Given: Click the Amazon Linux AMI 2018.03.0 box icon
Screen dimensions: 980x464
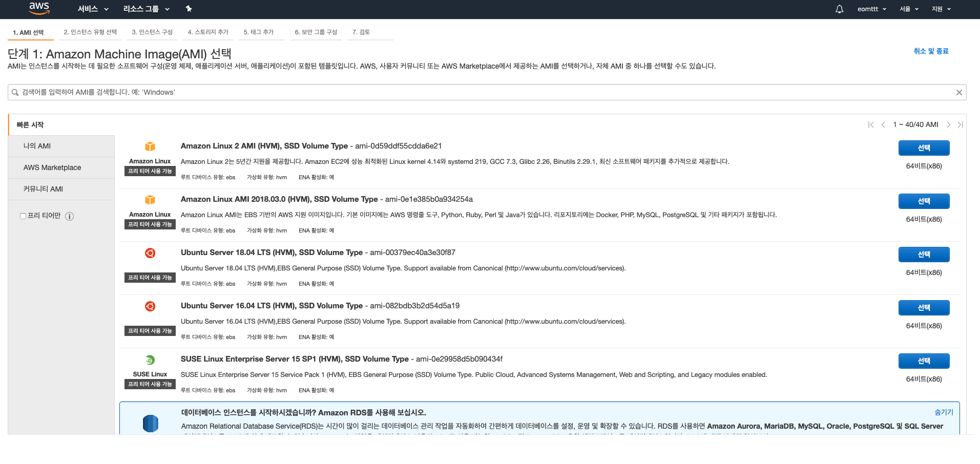Looking at the screenshot, I should [x=150, y=200].
